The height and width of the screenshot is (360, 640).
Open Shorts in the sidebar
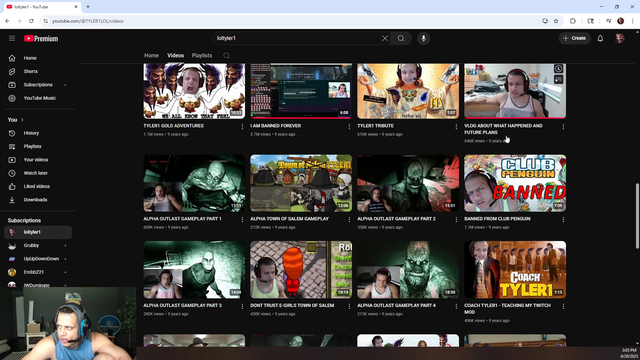(x=38, y=71)
